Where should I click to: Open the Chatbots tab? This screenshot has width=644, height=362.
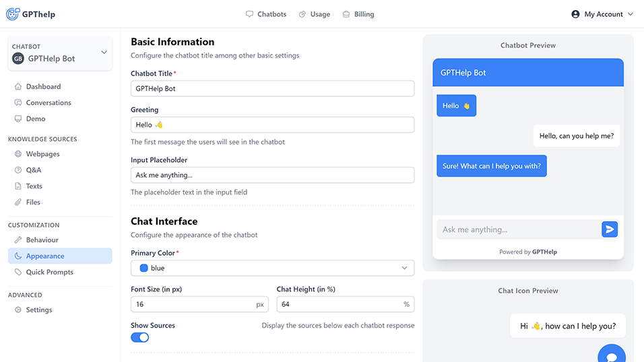click(x=266, y=14)
